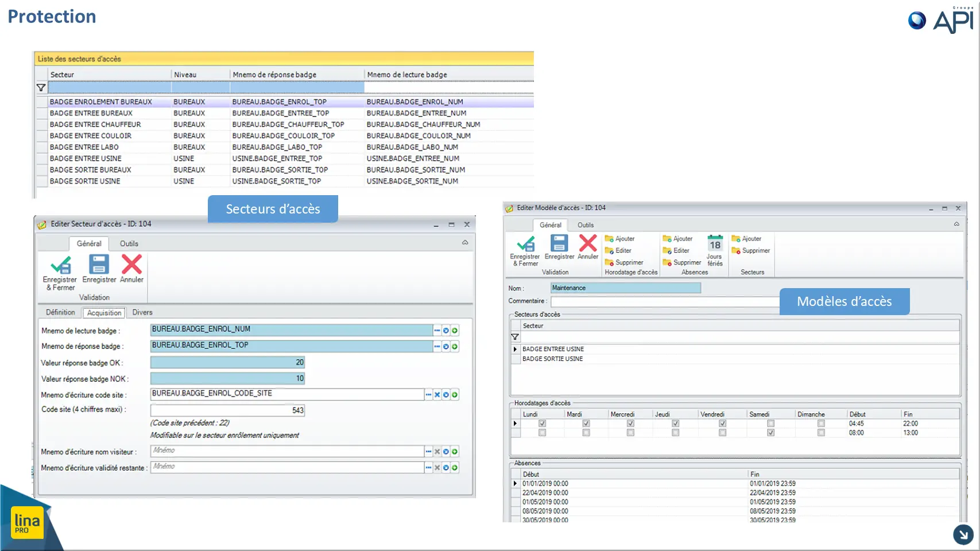Click the Code site (4 chiffres maxi) field

point(227,410)
